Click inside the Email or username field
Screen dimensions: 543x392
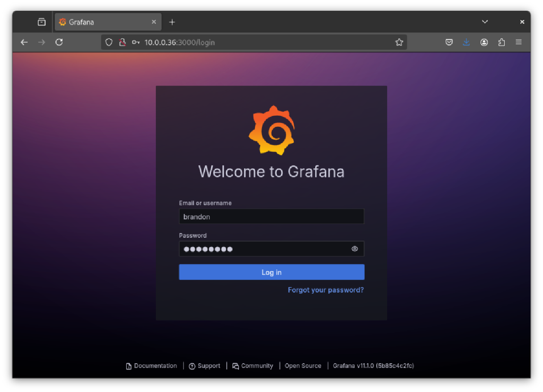[x=271, y=216]
